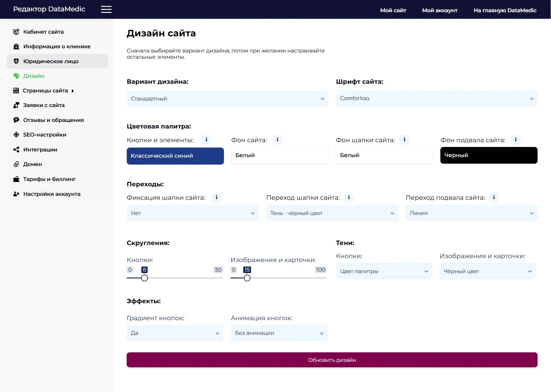Click the hamburger menu icon in header
This screenshot has height=392, width=551.
(106, 10)
